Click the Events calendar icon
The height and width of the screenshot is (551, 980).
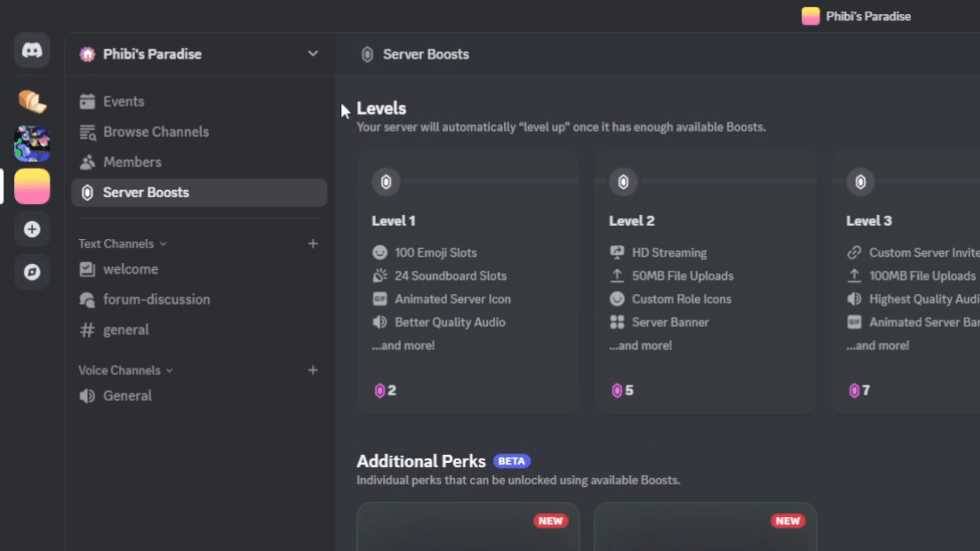(x=87, y=101)
